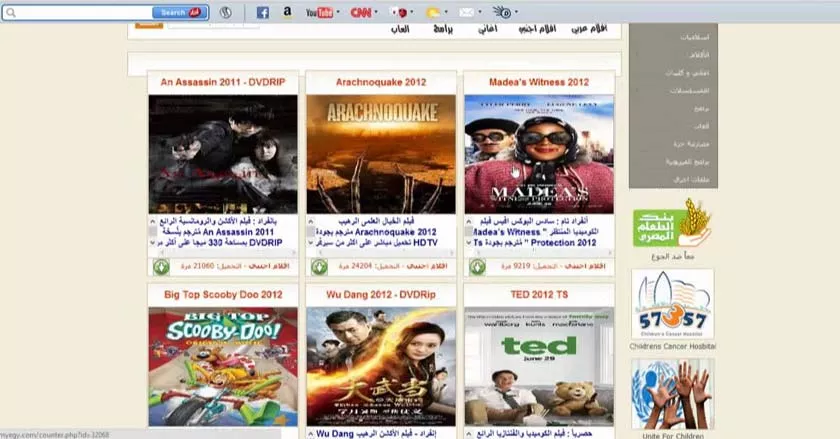
Task: Open the اغاني navigation tab
Action: [488, 29]
